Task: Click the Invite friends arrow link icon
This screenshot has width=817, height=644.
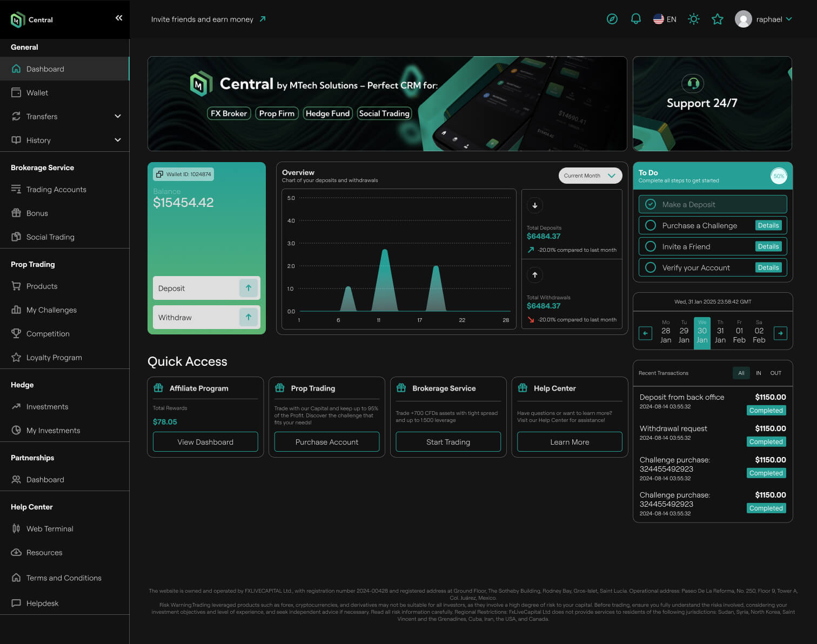Action: point(263,19)
